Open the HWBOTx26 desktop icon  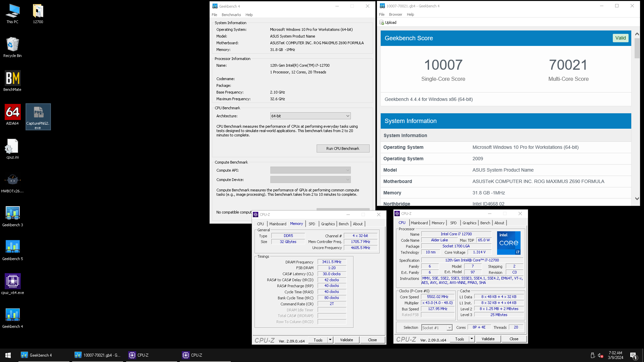click(12, 183)
